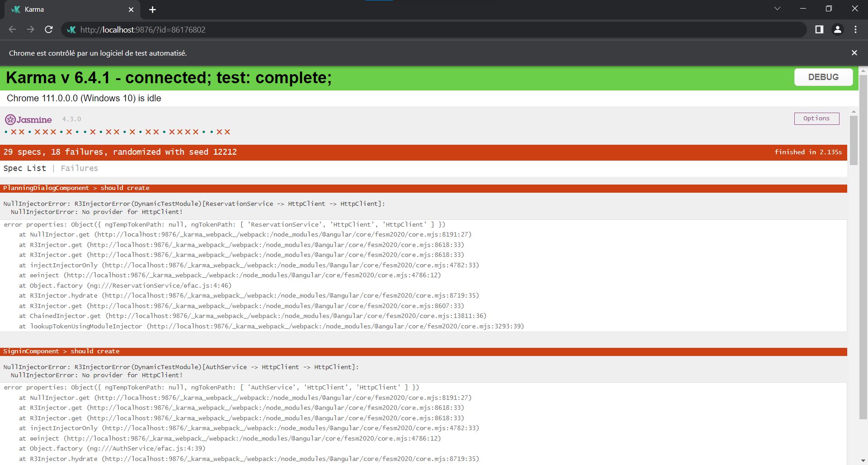Open SigninComponent 'should create' spec link
The image size is (868, 465).
pos(95,351)
